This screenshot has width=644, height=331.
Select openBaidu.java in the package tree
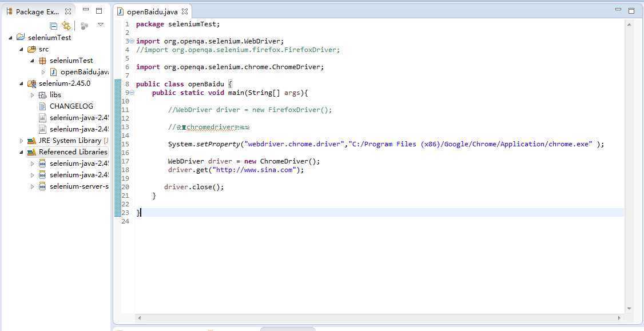84,72
